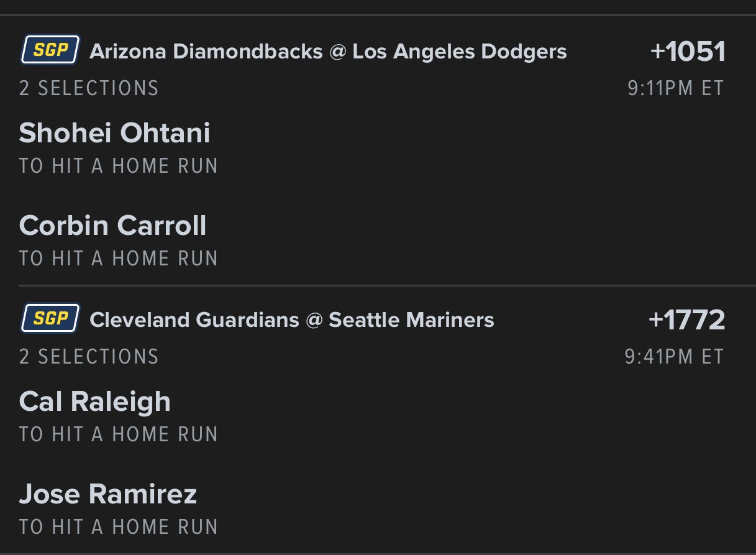The image size is (756, 555).
Task: Expand 2 Selections under Diamondbacks game
Action: (89, 88)
